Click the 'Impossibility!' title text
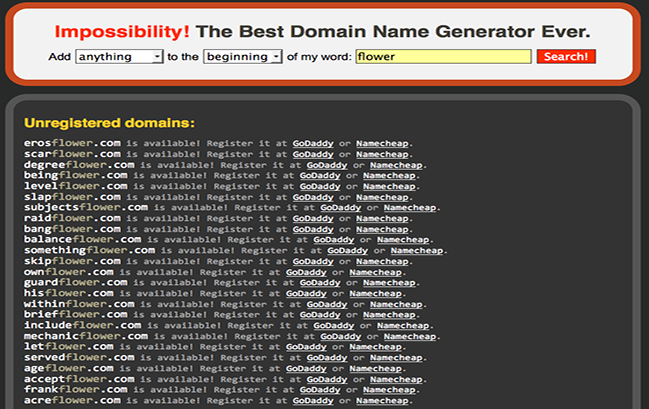Viewport: 649px width, 409px height. [x=122, y=31]
